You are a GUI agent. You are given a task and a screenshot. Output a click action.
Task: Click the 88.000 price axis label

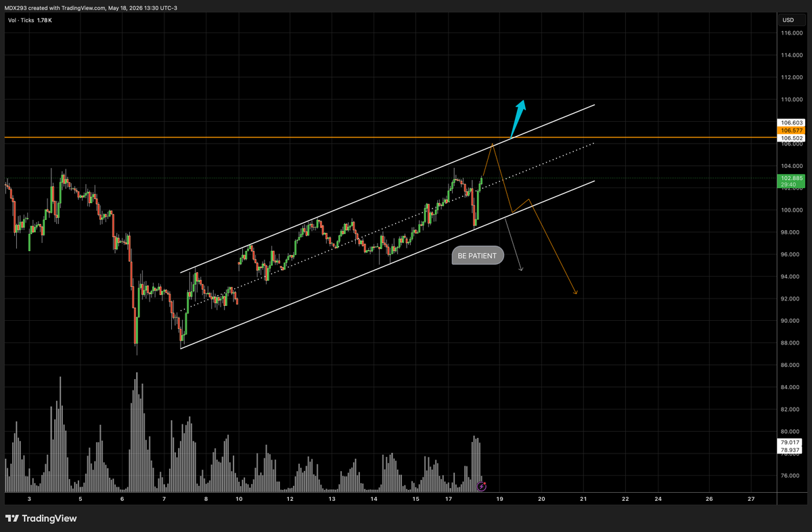(x=791, y=342)
